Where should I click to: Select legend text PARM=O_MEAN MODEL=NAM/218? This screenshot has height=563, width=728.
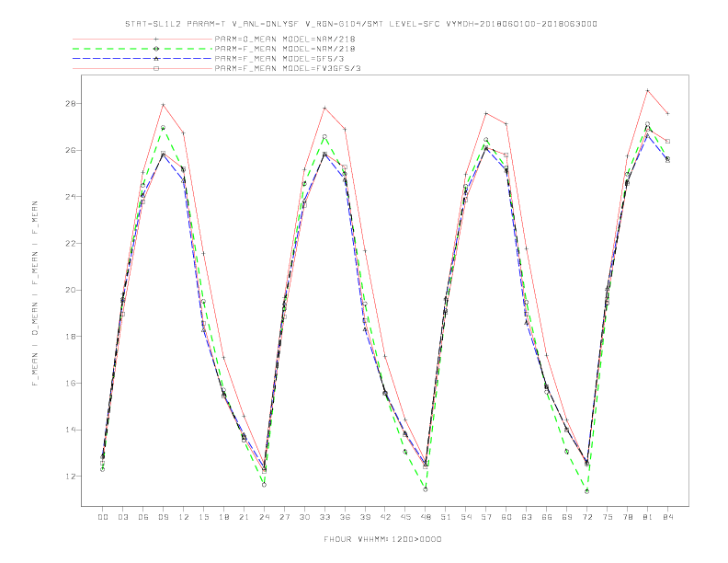(285, 39)
